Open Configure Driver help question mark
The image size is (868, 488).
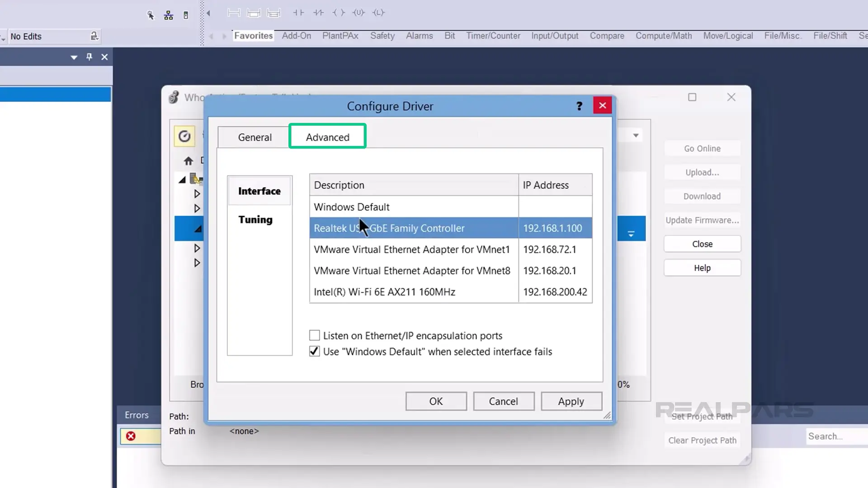coord(579,106)
